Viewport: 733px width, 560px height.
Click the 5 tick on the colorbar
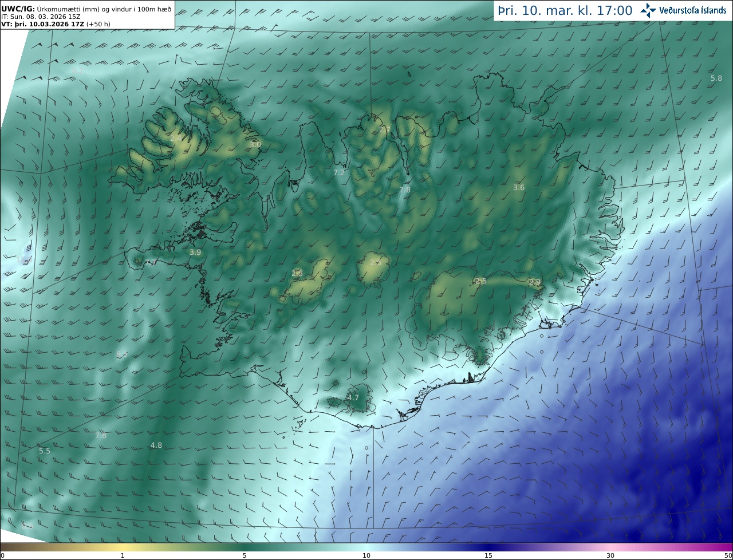245,555
